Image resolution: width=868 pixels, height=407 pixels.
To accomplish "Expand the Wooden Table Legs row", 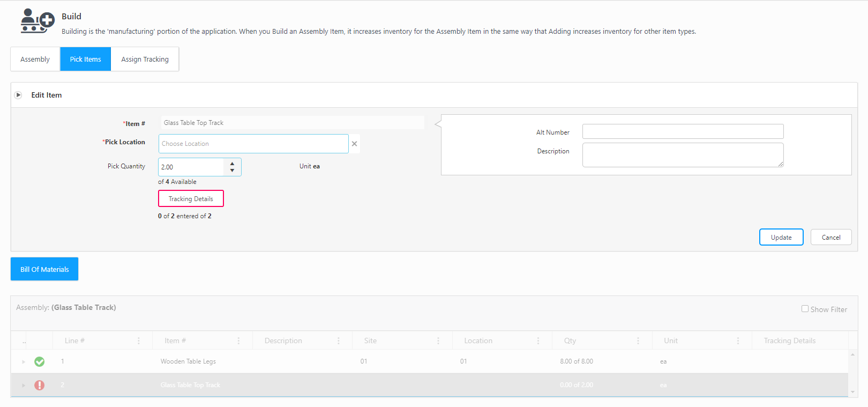I will point(24,362).
